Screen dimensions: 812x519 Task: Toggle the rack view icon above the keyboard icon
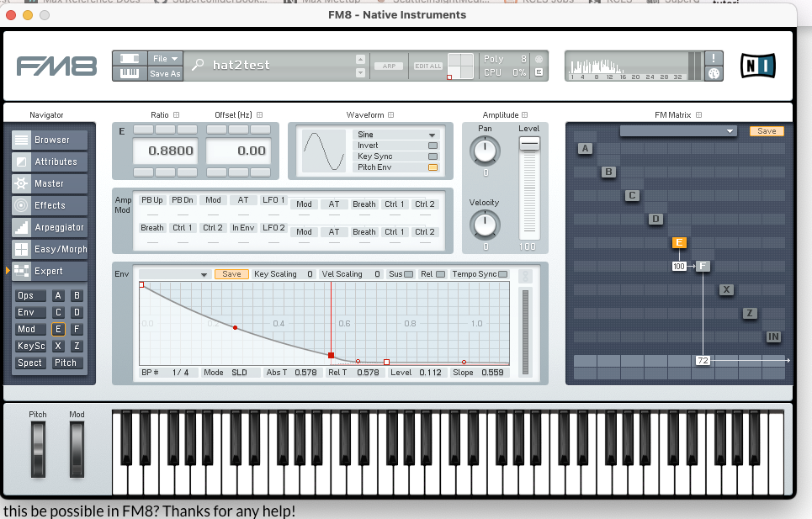(x=130, y=59)
